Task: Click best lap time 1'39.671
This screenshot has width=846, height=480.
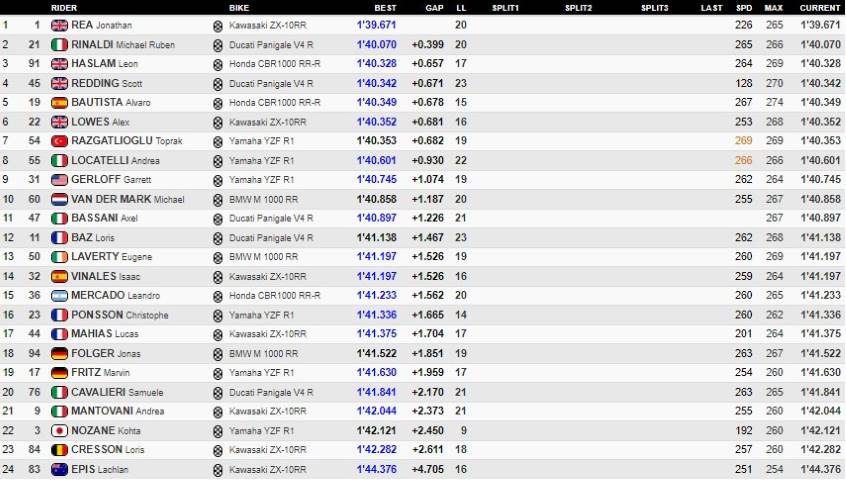Action: click(377, 25)
